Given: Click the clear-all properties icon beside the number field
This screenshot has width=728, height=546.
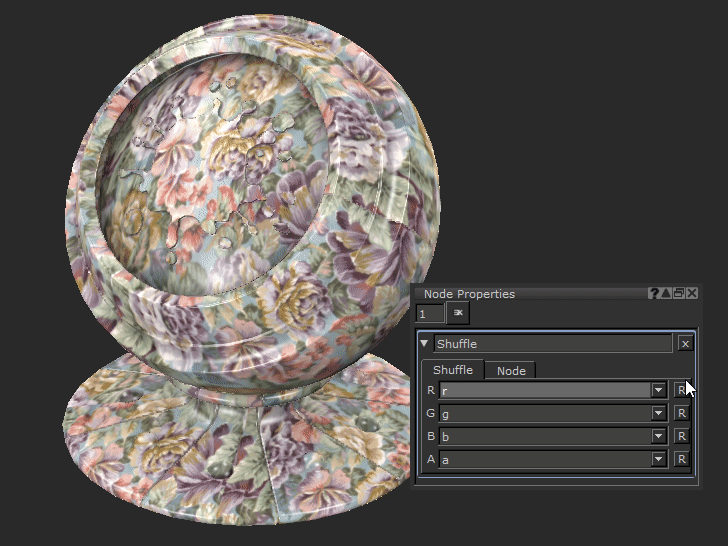Looking at the screenshot, I should point(458,314).
